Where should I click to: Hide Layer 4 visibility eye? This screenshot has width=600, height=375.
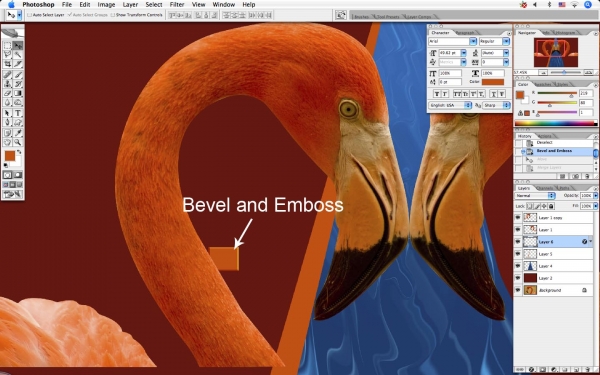click(x=518, y=266)
